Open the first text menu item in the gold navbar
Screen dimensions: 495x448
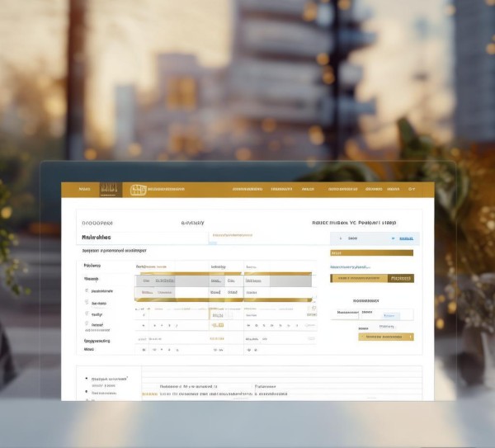84,190
